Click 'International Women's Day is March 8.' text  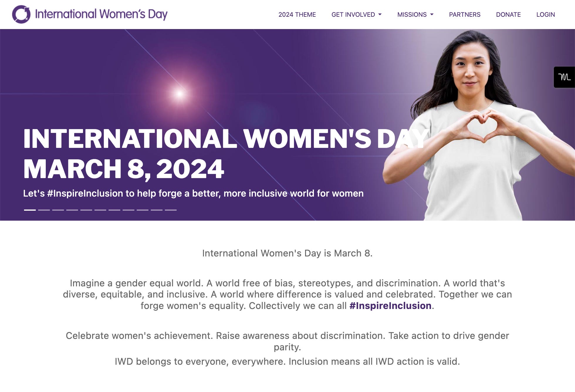point(287,253)
